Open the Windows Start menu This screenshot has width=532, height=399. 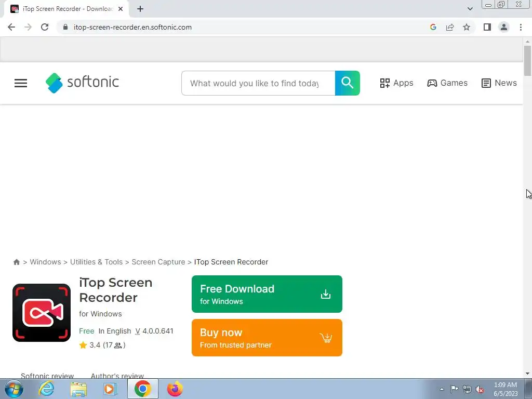(14, 389)
